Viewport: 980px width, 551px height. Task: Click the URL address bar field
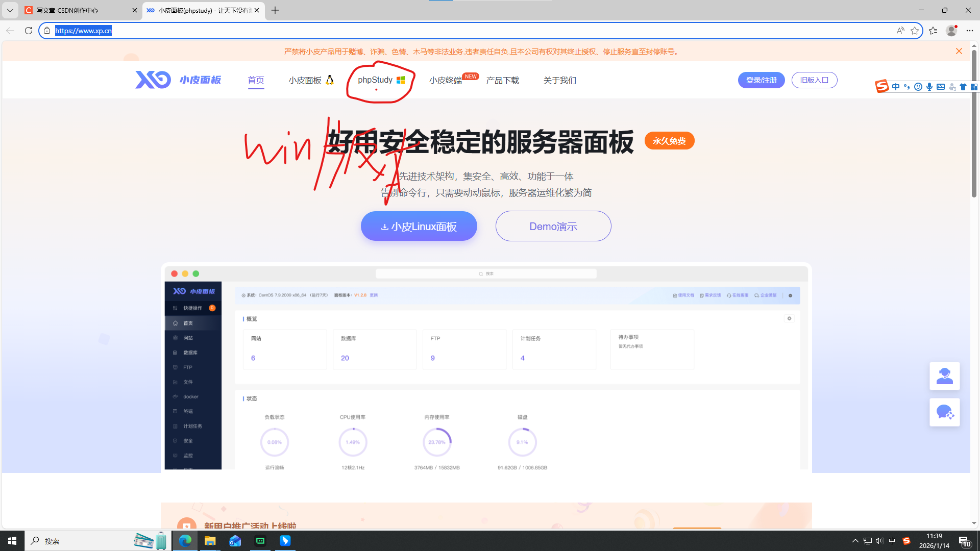(459, 31)
